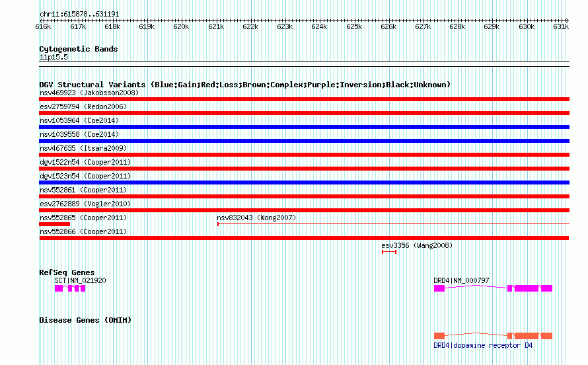Image resolution: width=588 pixels, height=365 pixels.
Task: Click the DRD4 magenta RefSeq gene model
Action: (x=493, y=288)
